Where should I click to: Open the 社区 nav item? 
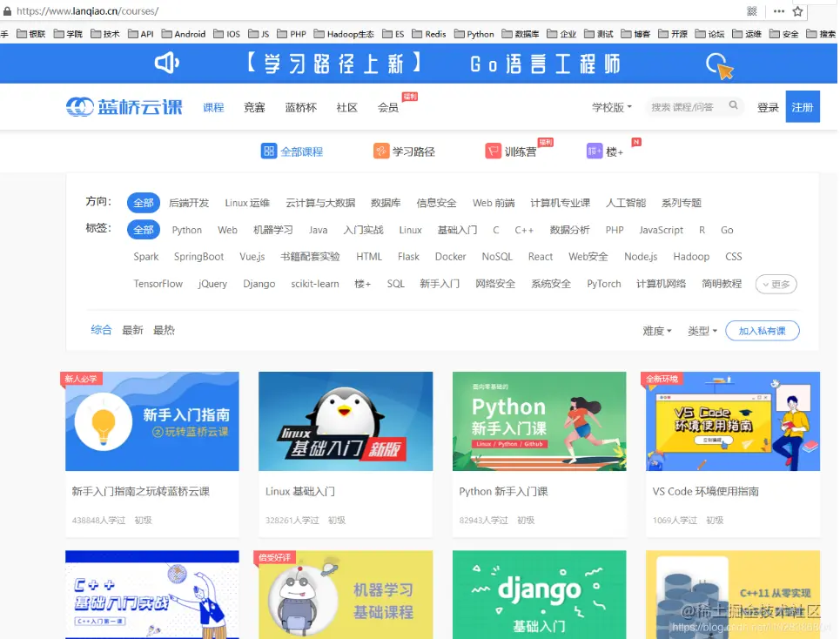click(x=346, y=107)
